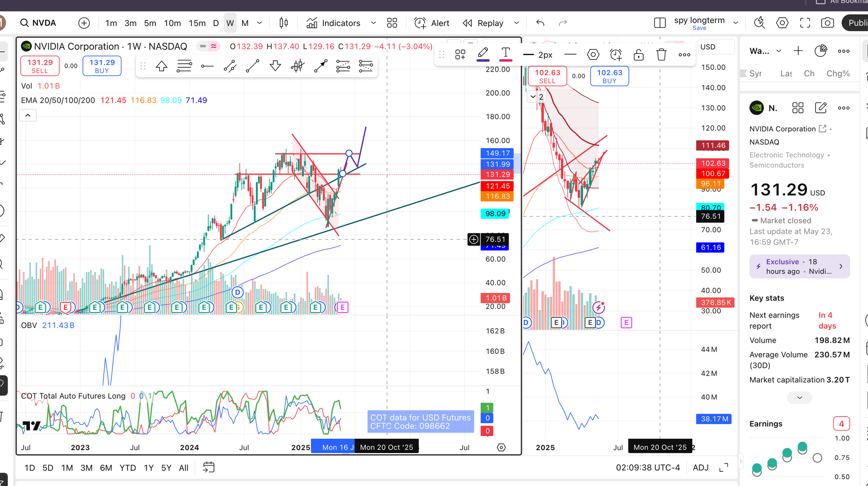Open the Replay options dropdown chevron

516,23
